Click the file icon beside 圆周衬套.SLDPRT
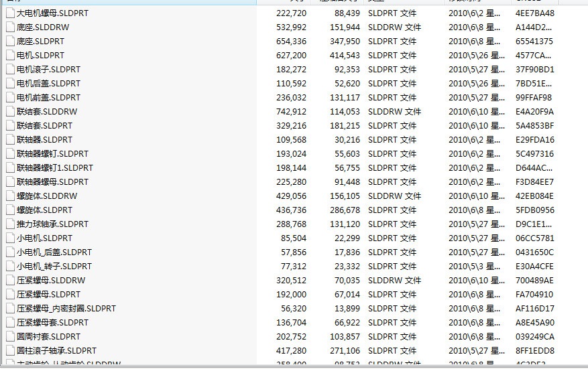The height and width of the screenshot is (369, 588). pyautogui.click(x=11, y=336)
